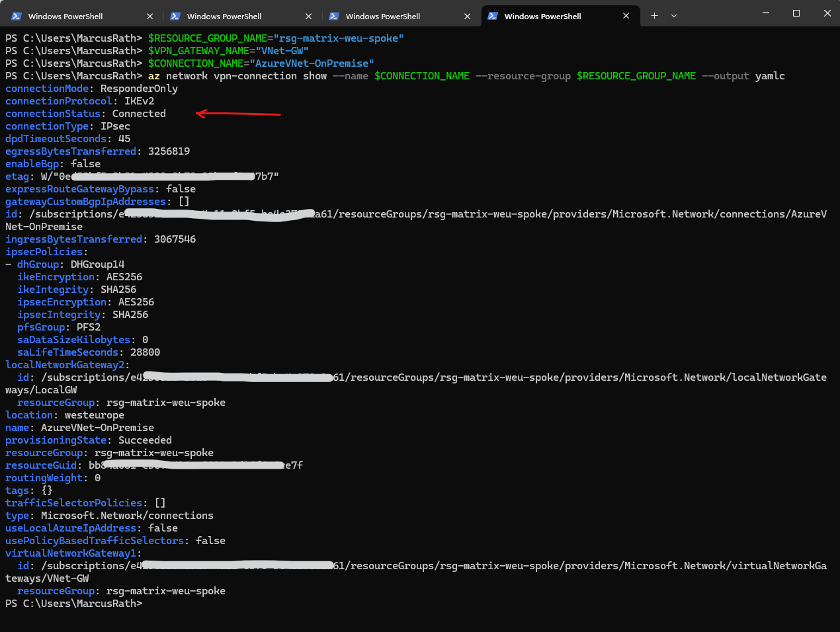The height and width of the screenshot is (632, 840).
Task: Click the $RESOURCE_GROUP_NAME variable in the first command
Action: 208,38
